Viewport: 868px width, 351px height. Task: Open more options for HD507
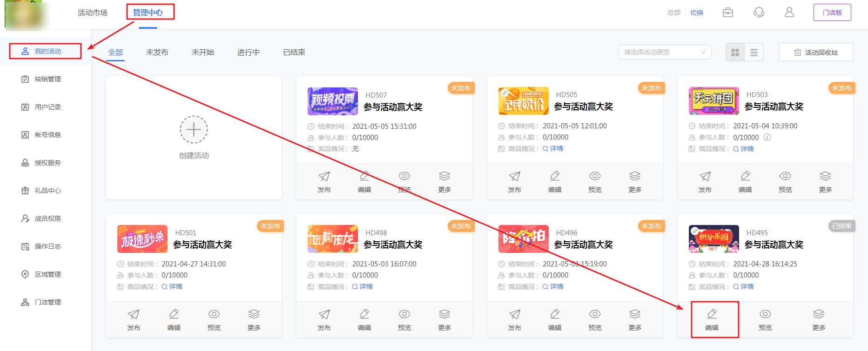(x=444, y=182)
